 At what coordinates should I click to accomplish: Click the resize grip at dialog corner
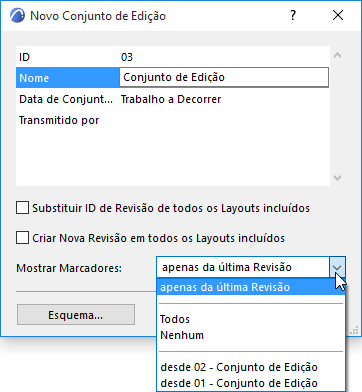[x=354, y=330]
